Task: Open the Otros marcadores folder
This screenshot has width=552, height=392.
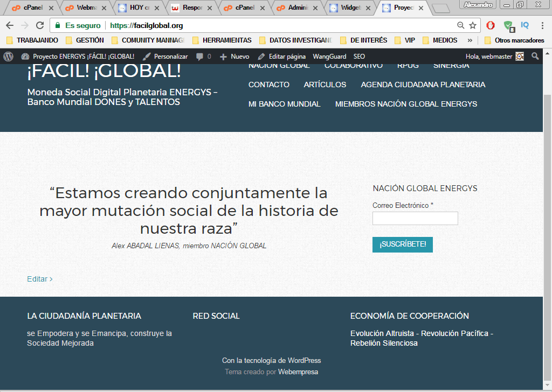Action: pos(514,40)
